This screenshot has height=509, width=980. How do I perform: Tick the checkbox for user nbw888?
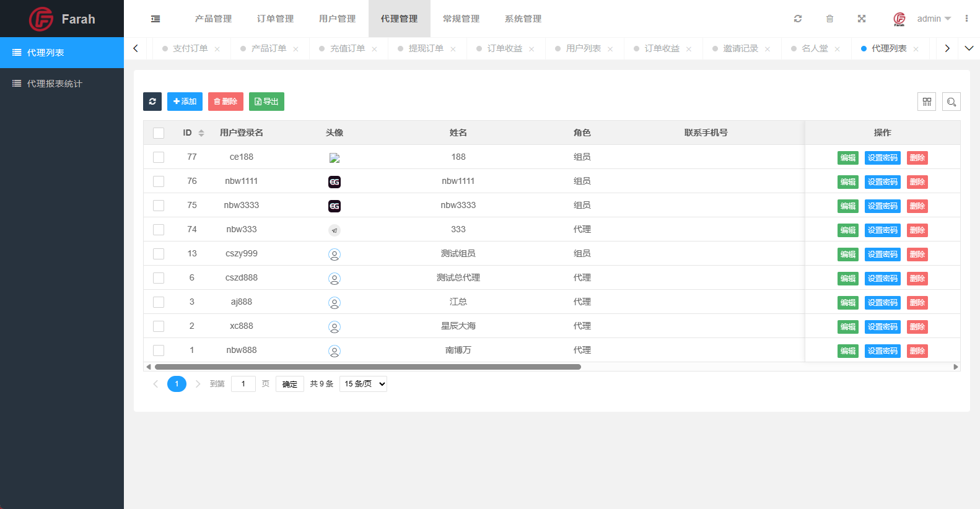coord(159,350)
